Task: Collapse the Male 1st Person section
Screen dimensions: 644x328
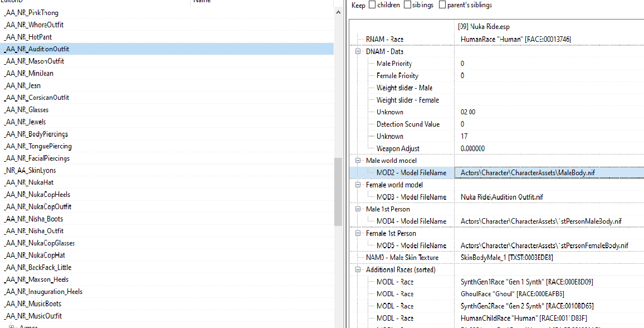Action: pos(358,209)
